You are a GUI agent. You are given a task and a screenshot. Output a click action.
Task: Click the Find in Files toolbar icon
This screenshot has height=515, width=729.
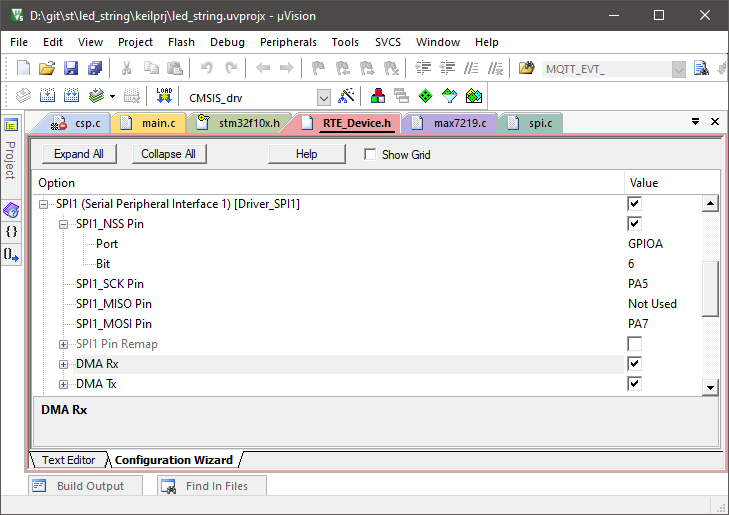coord(526,68)
